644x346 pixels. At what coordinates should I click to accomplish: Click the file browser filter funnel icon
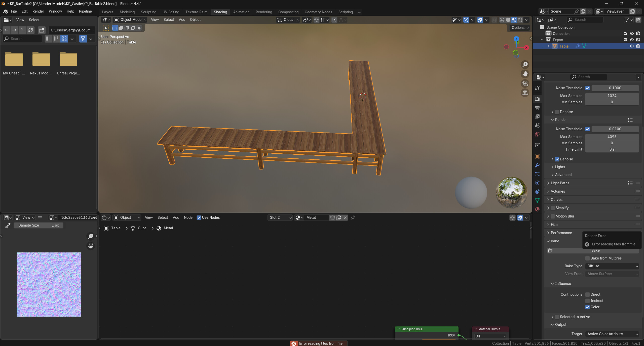(83, 39)
